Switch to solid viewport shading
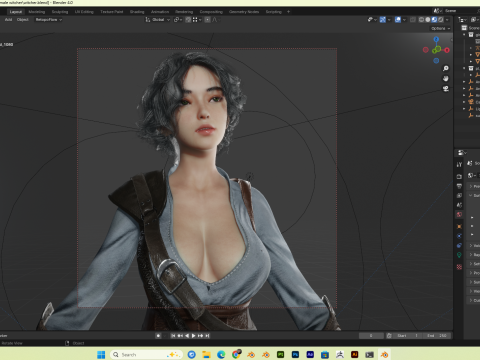Image resolution: width=480 pixels, height=360 pixels. (x=428, y=20)
